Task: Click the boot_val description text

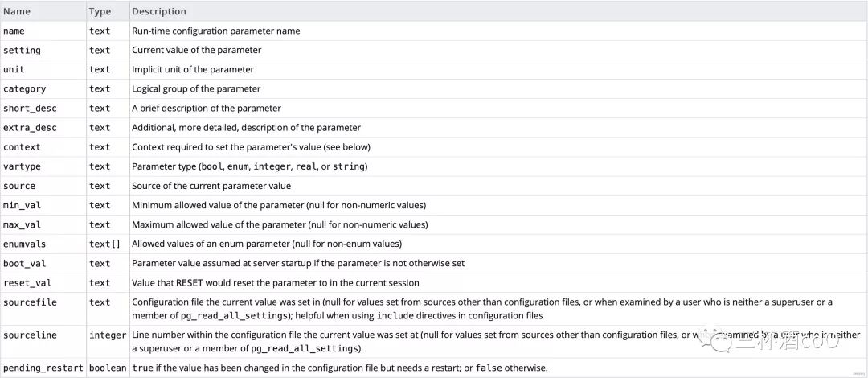Action: pos(298,263)
